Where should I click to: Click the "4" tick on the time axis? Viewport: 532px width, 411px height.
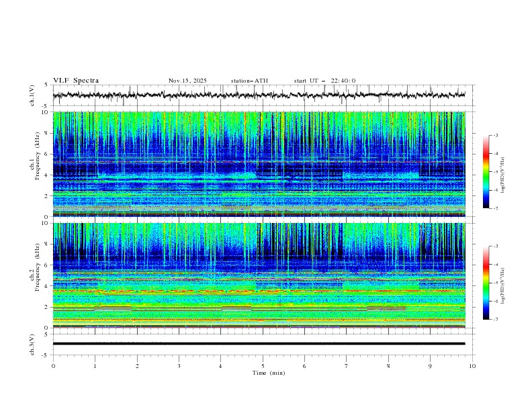point(220,366)
